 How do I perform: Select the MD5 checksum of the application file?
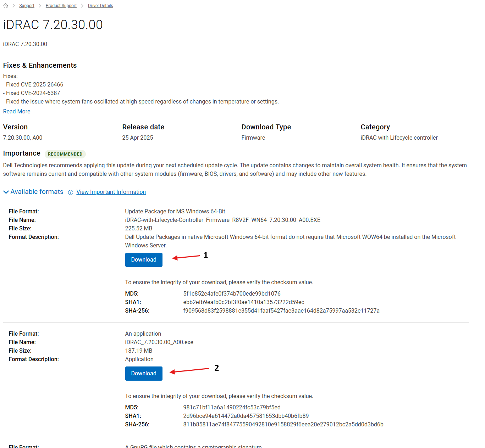[232, 407]
